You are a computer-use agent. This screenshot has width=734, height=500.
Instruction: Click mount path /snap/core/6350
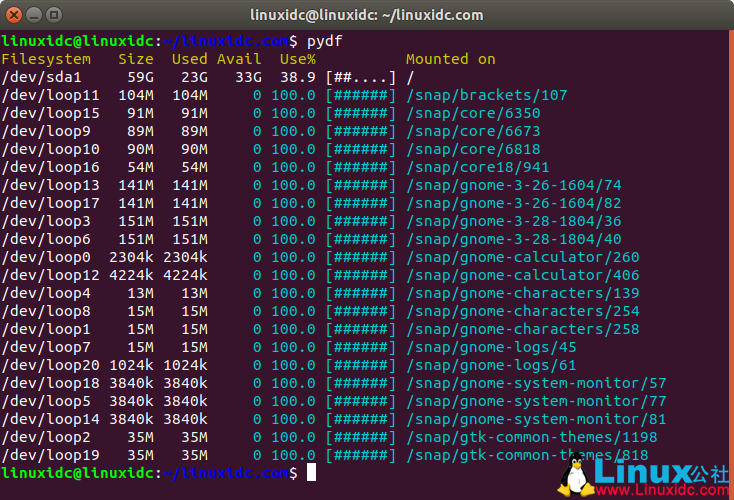pos(473,113)
